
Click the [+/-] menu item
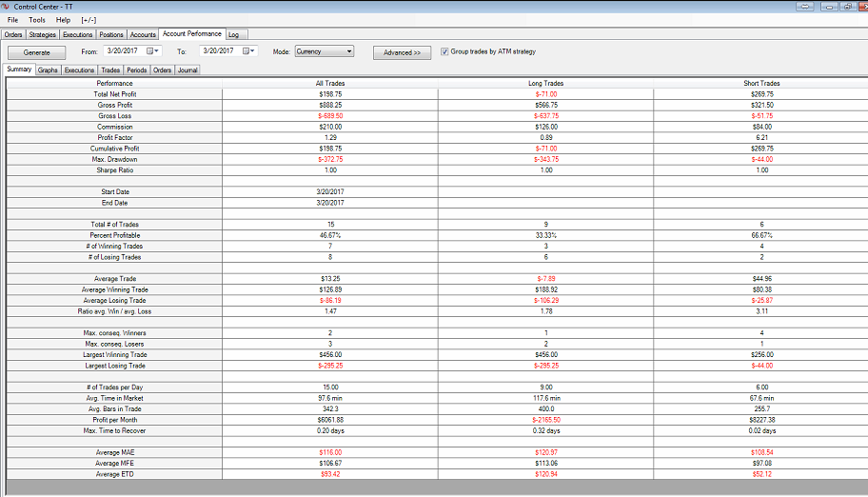point(89,20)
